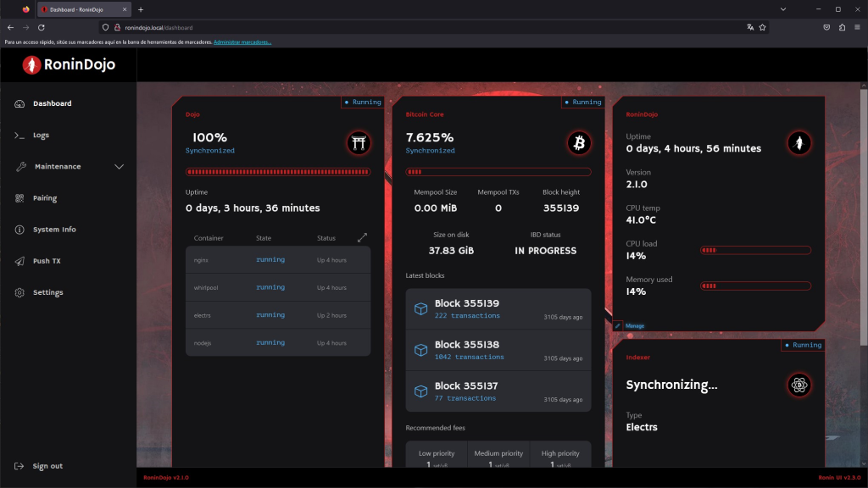Click the Manage link in RoninDojo panel
This screenshot has width=868, height=488.
click(634, 326)
